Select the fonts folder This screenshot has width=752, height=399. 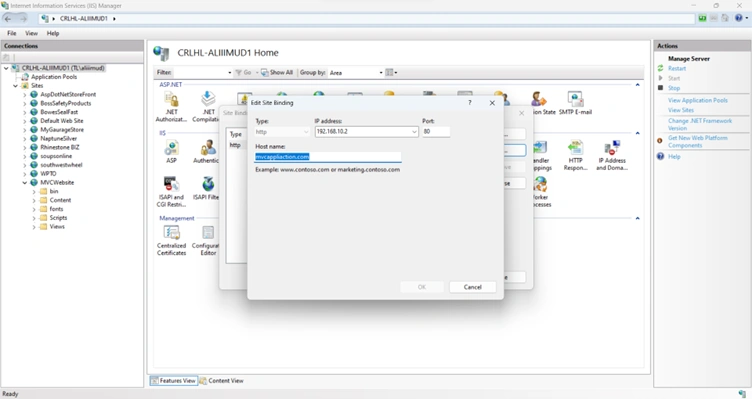[x=56, y=209]
